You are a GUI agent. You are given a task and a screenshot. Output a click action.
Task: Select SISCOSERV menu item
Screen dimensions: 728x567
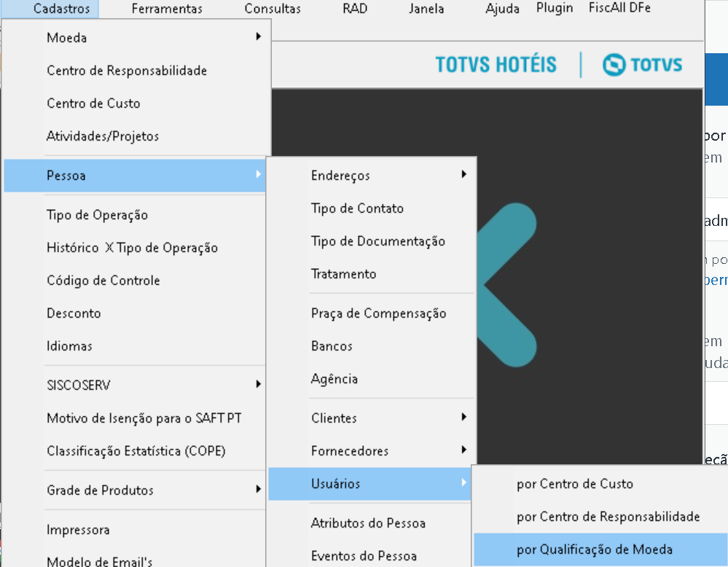[x=135, y=386]
